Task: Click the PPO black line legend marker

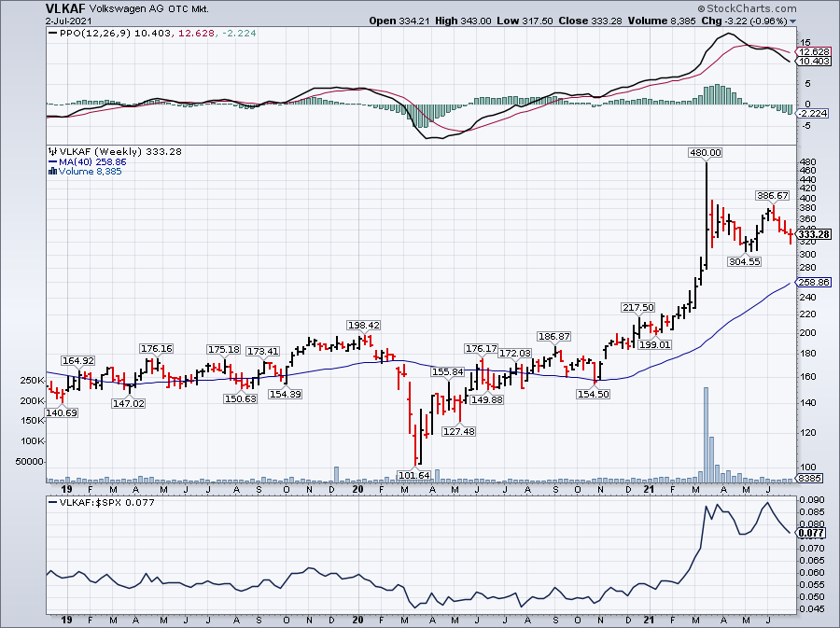Action: click(51, 34)
